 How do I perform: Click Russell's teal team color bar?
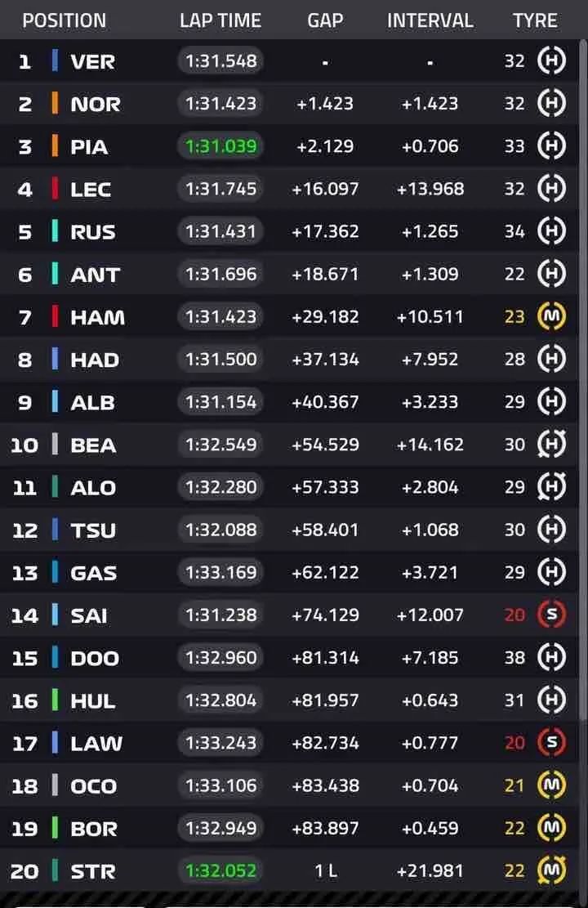[x=55, y=231]
